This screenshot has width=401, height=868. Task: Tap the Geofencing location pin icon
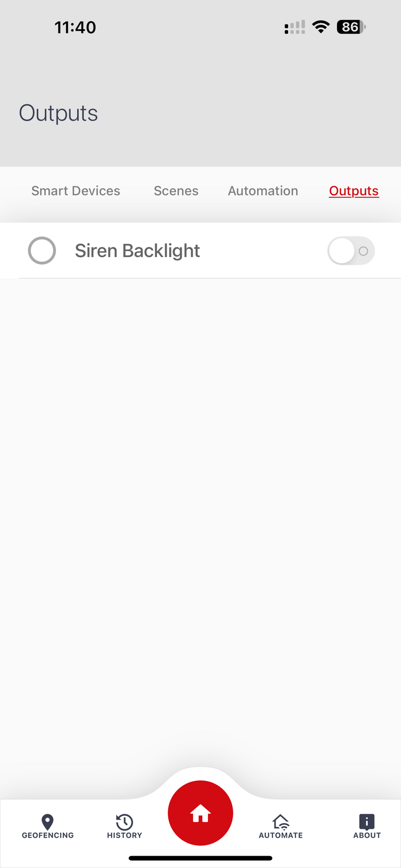(x=48, y=821)
